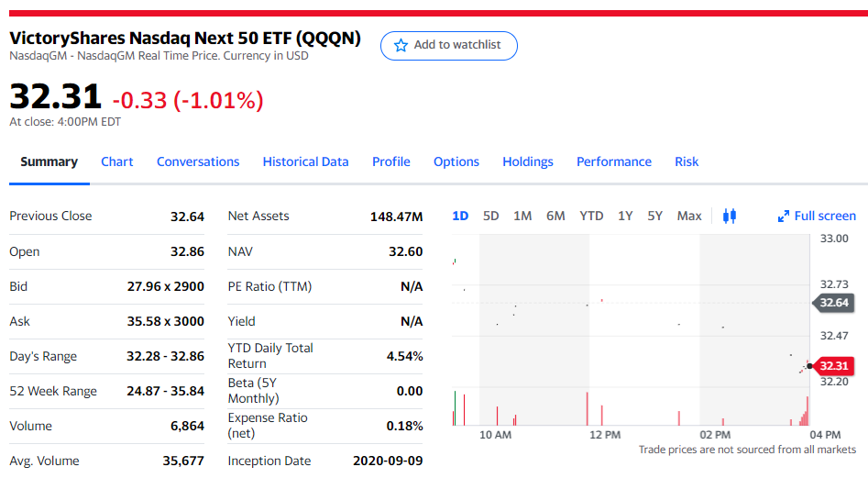Image resolution: width=868 pixels, height=478 pixels.
Task: Select the 1M chart range
Action: (522, 216)
